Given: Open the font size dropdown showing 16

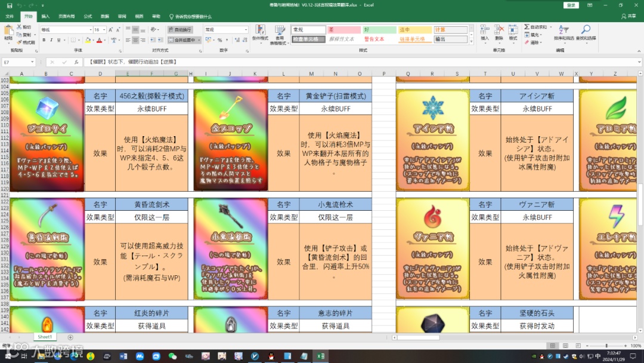Looking at the screenshot, I should [x=104, y=30].
